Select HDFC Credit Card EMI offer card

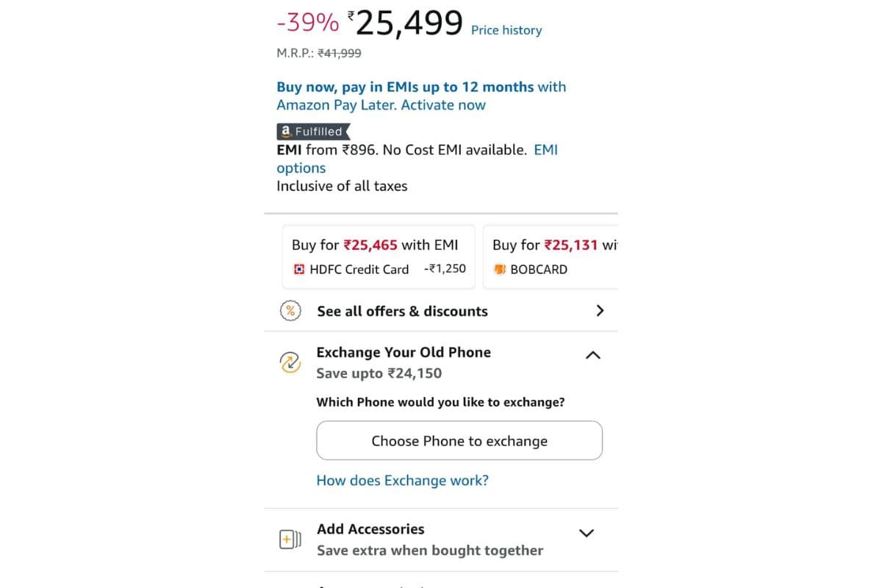[379, 257]
